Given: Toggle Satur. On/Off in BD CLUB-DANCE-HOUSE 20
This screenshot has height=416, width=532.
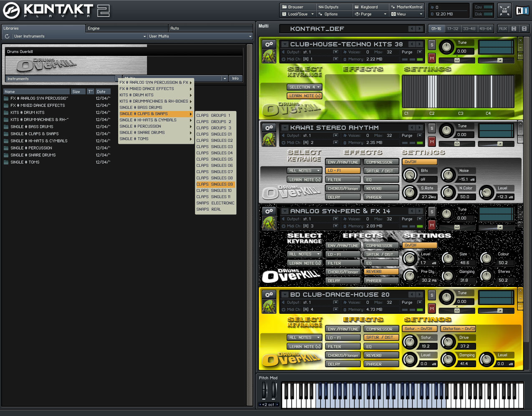Looking at the screenshot, I should point(420,328).
